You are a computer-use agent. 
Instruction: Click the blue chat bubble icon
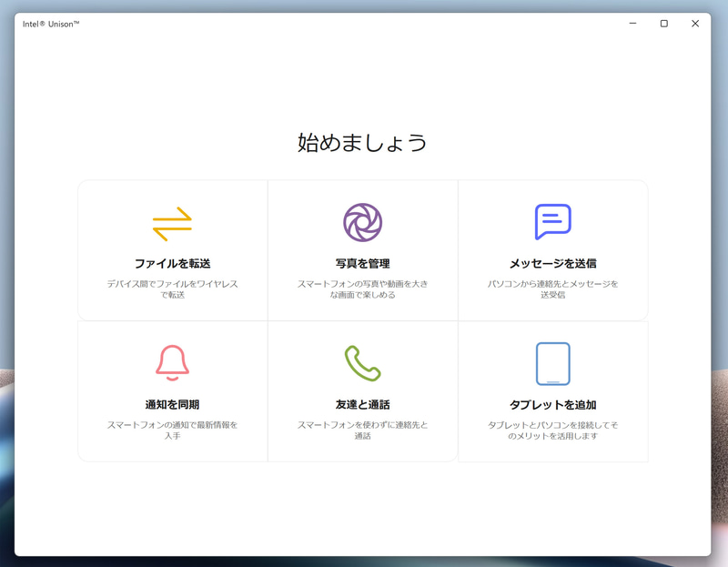coord(553,220)
